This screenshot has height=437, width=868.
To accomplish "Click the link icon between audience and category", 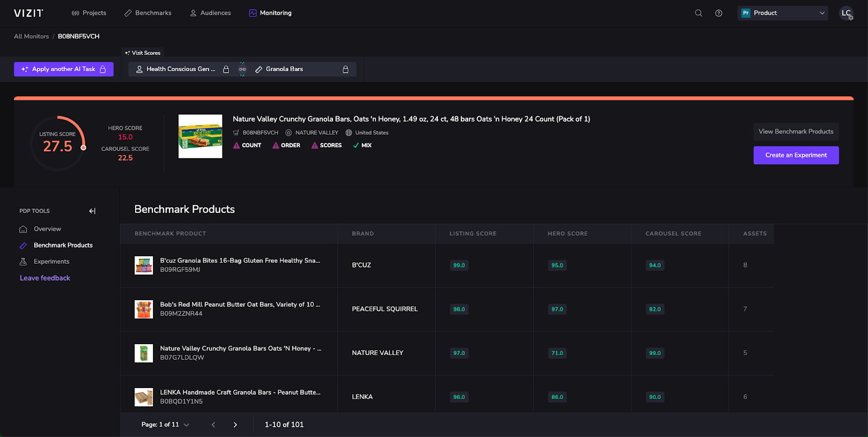I will pos(242,69).
